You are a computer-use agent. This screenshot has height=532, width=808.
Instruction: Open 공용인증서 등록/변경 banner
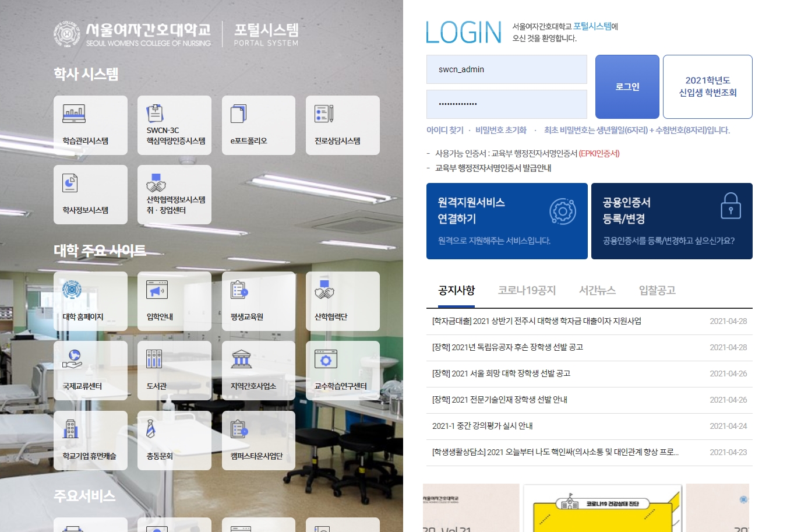coord(672,221)
